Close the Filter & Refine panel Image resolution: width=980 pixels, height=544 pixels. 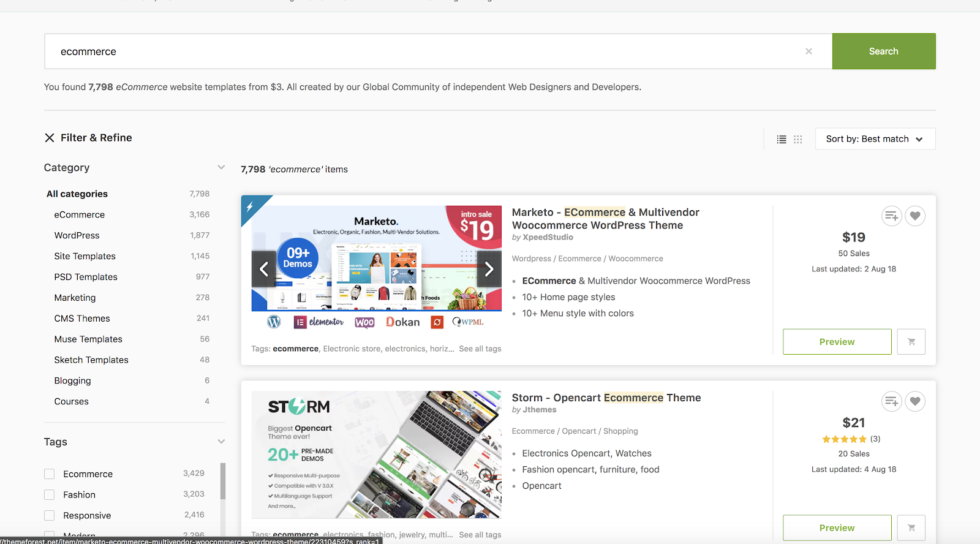pyautogui.click(x=50, y=138)
